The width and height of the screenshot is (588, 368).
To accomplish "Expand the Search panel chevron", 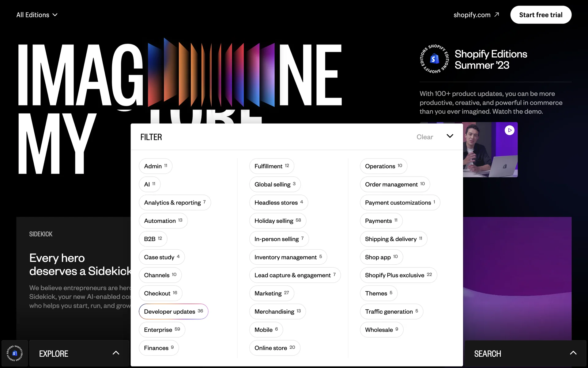I will point(573,353).
